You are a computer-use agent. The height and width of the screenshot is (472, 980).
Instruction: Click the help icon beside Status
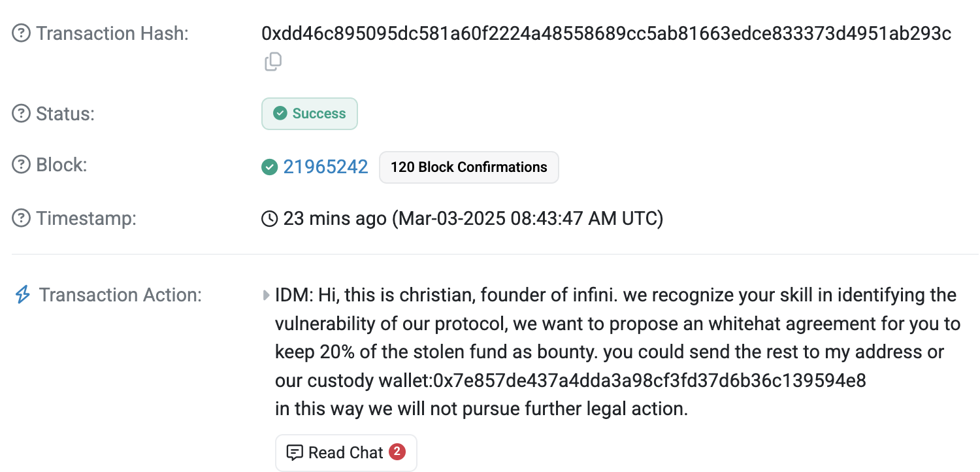coord(22,114)
